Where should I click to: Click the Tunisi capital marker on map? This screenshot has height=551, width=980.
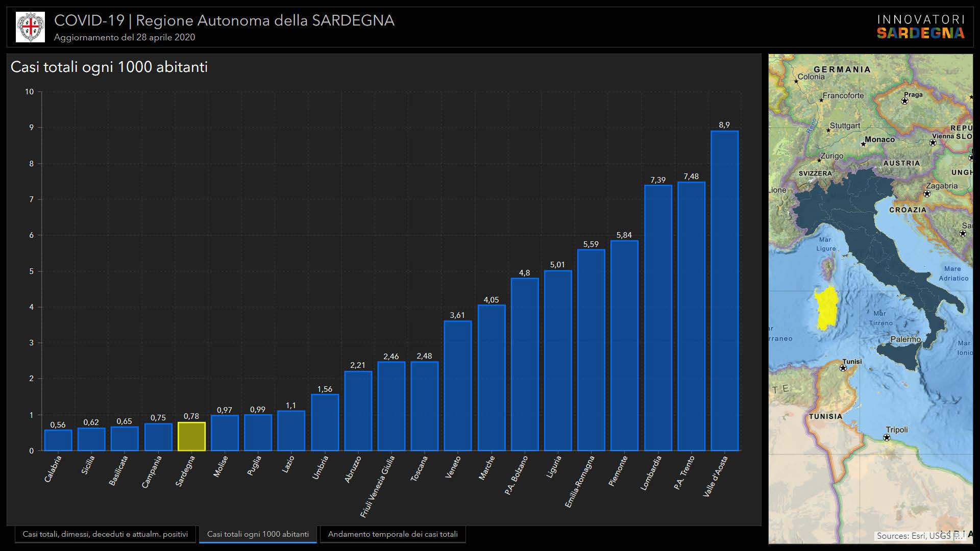click(x=843, y=367)
